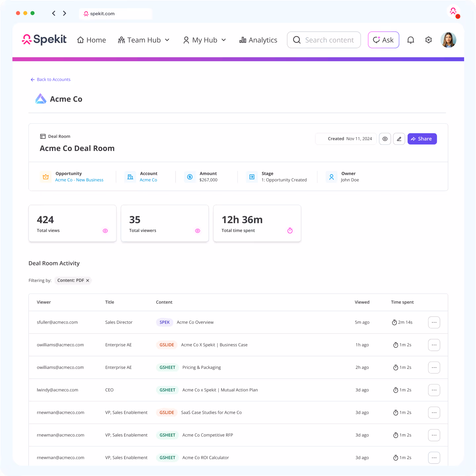Click the timer icon on Total time spent card

pos(290,230)
